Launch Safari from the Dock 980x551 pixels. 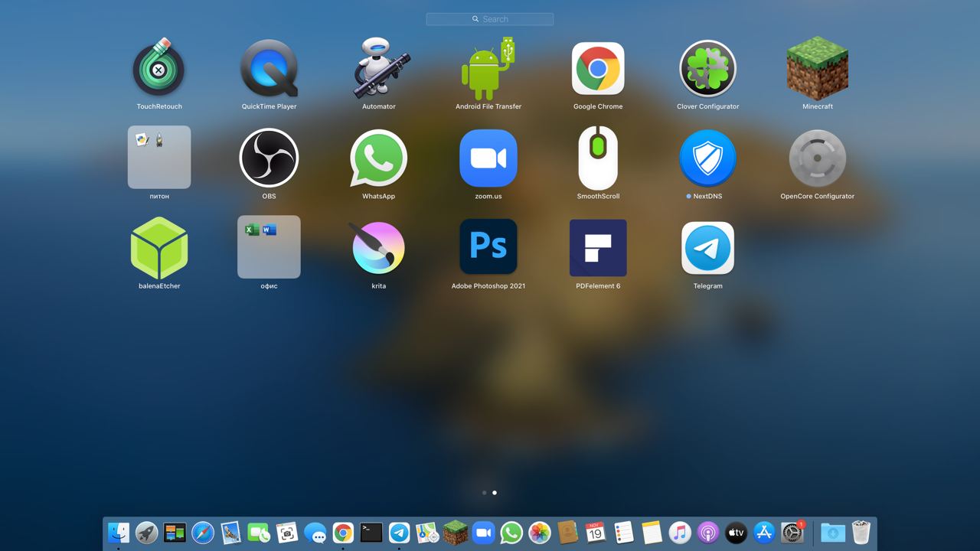click(203, 533)
